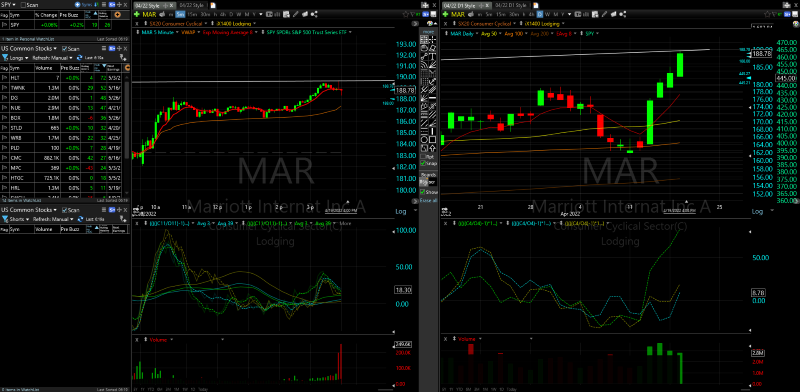This screenshot has width=800, height=392.
Task: Click the Longs filter funnel icon
Action: tap(5, 58)
